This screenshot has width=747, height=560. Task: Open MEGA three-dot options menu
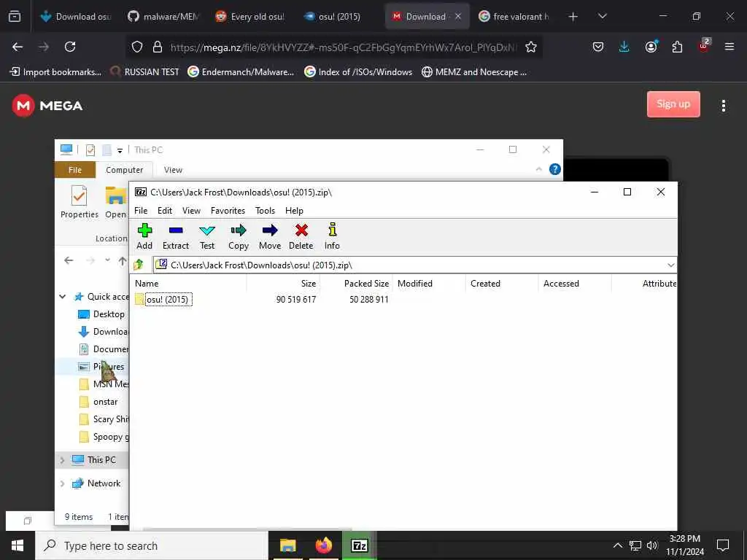pos(723,106)
